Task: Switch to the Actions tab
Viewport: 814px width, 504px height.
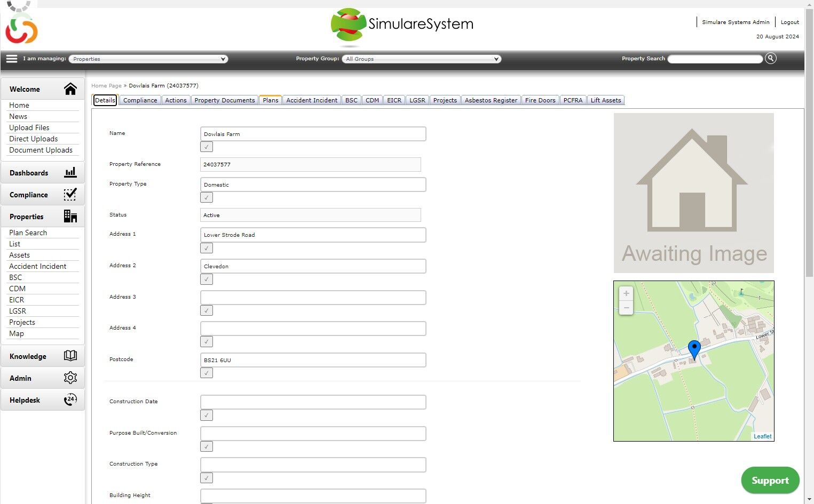Action: (176, 100)
